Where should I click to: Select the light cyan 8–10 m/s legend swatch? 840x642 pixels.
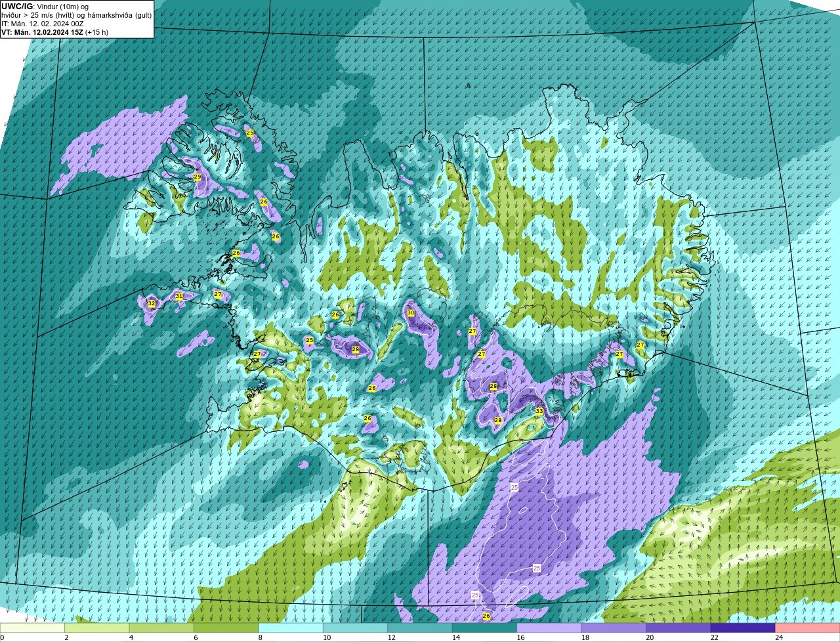coord(291,628)
